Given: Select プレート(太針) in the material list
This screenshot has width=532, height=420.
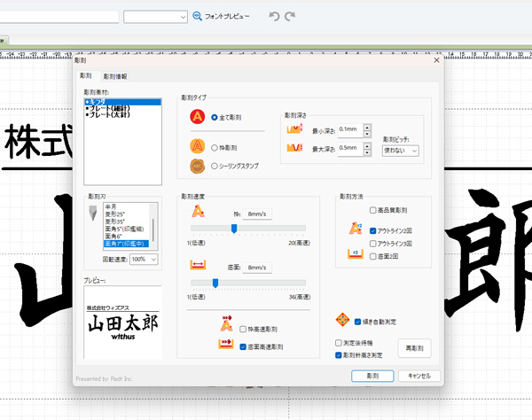Looking at the screenshot, I should click(123, 114).
